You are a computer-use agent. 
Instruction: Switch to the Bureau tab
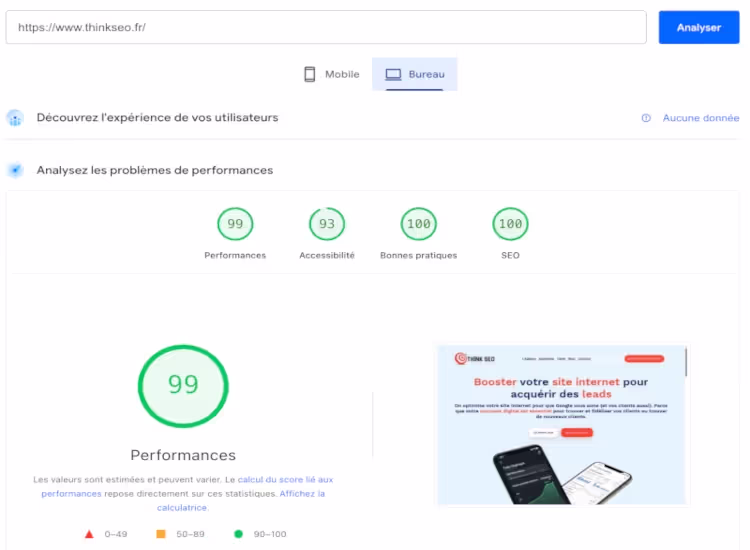coord(414,75)
